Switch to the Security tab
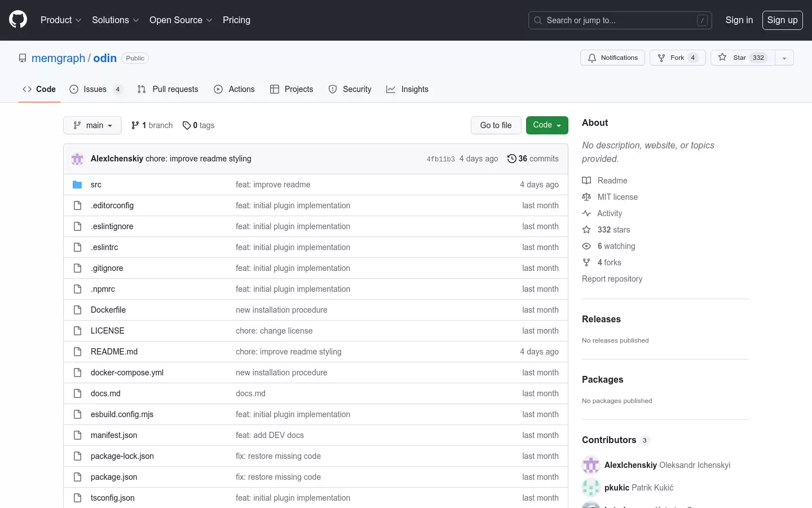The image size is (812, 508). click(350, 89)
